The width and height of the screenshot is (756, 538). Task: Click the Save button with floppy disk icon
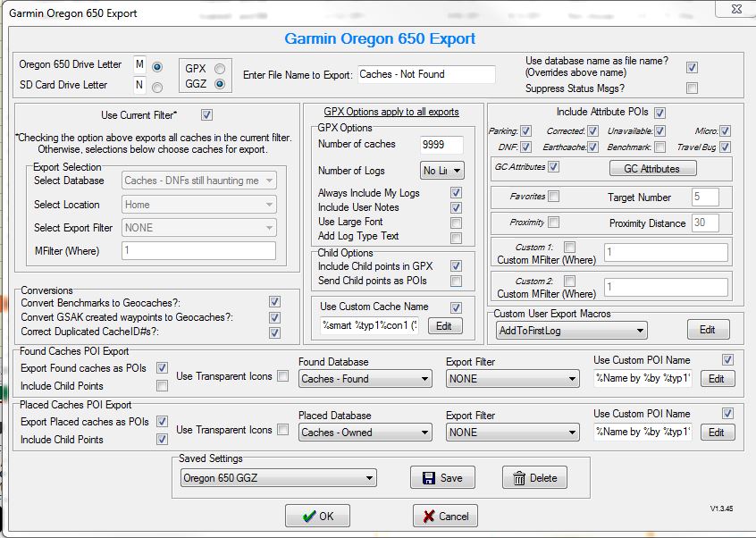tap(442, 478)
